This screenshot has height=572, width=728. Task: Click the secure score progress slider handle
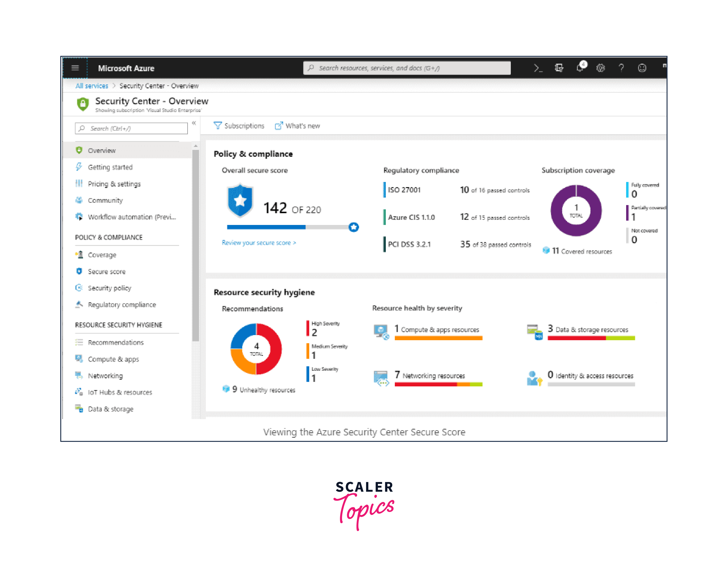click(354, 227)
